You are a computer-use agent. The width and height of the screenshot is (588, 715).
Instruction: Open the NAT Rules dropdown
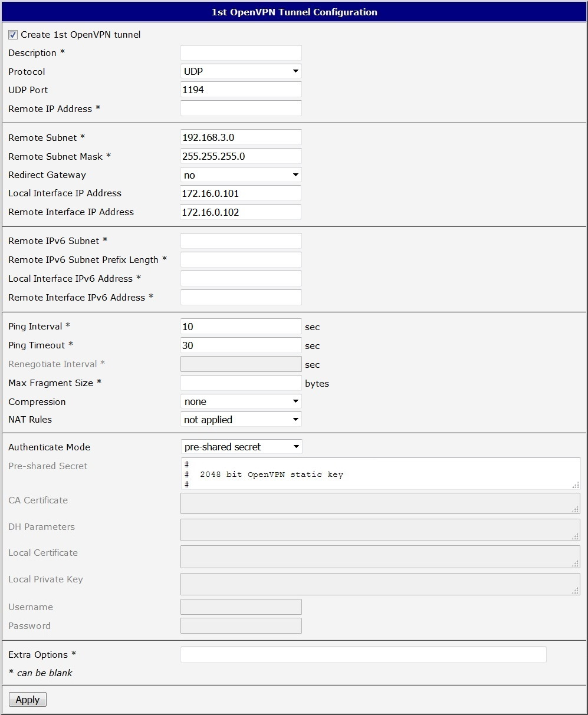pos(241,420)
